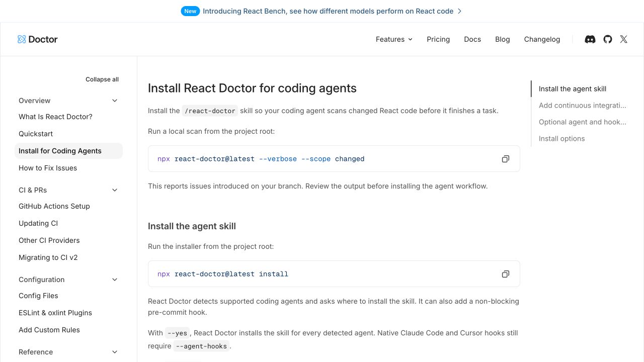644x362 pixels.
Task: Collapse the Configuration sidebar section
Action: (115, 280)
